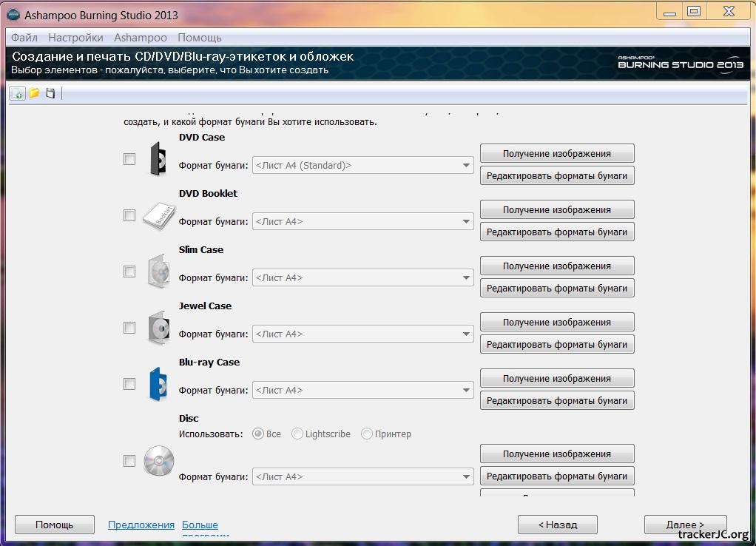The height and width of the screenshot is (546, 756).
Task: Open the Предложения link
Action: (141, 525)
